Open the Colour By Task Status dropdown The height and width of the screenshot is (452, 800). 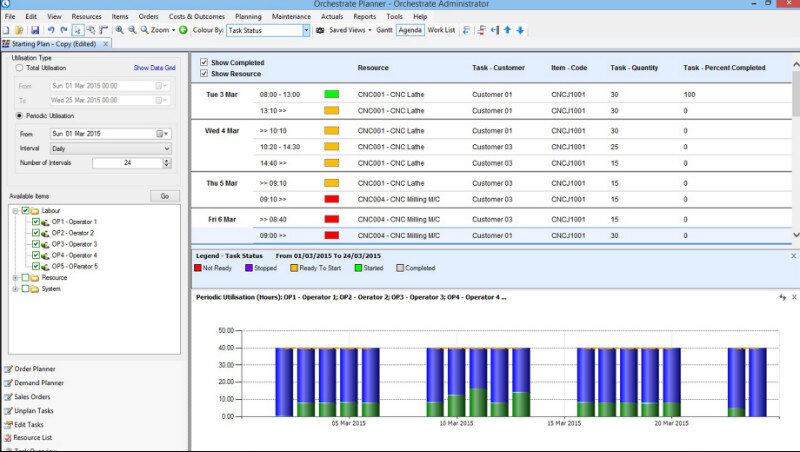tap(306, 31)
